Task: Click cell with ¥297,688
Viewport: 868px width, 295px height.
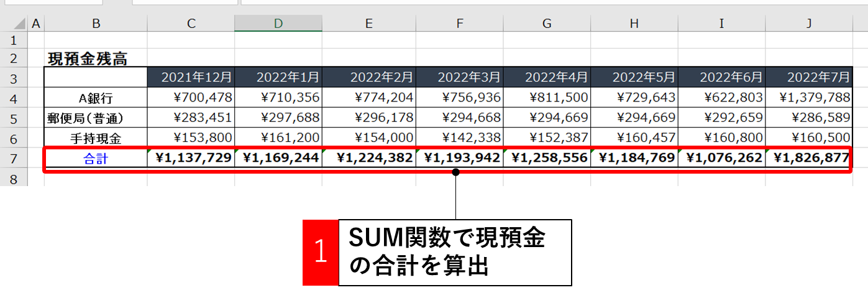Action: [x=278, y=118]
